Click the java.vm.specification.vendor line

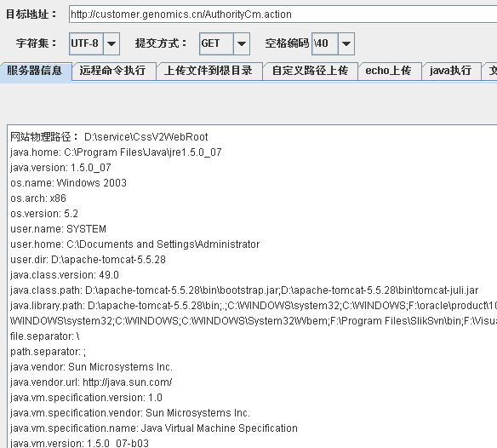pos(130,413)
